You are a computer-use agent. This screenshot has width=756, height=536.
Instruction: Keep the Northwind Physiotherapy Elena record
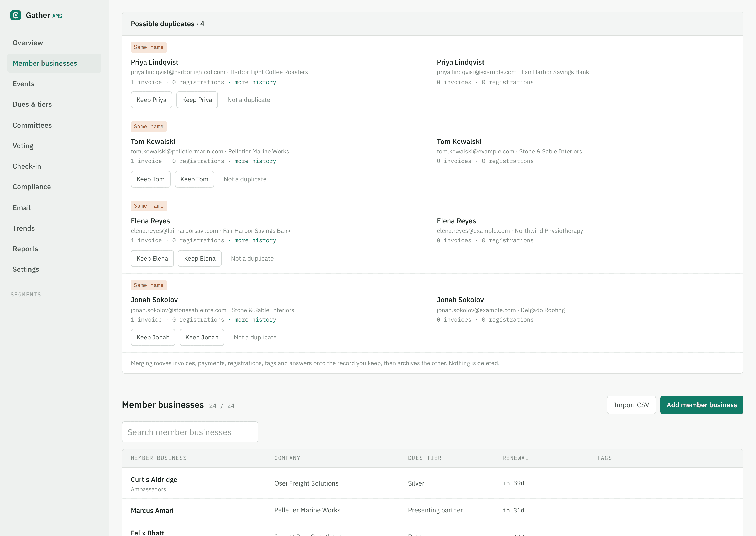200,259
